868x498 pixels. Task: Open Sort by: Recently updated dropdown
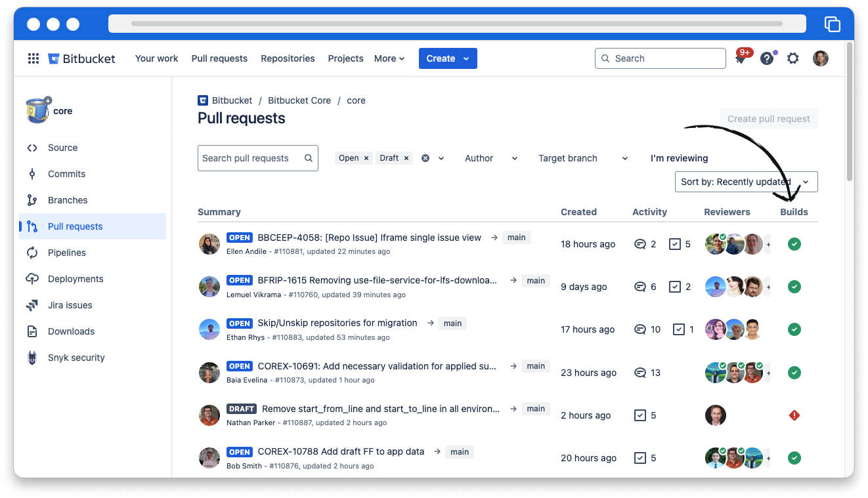pyautogui.click(x=746, y=182)
